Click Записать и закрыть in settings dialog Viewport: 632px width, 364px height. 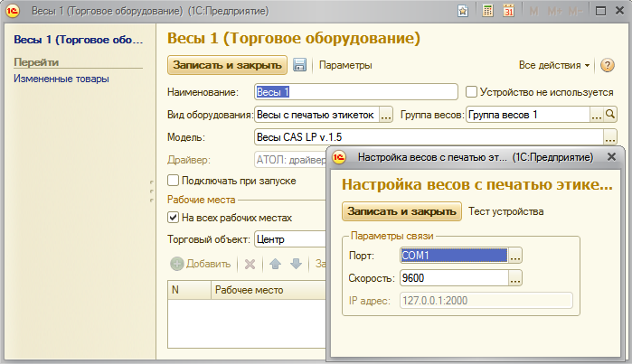(x=401, y=211)
